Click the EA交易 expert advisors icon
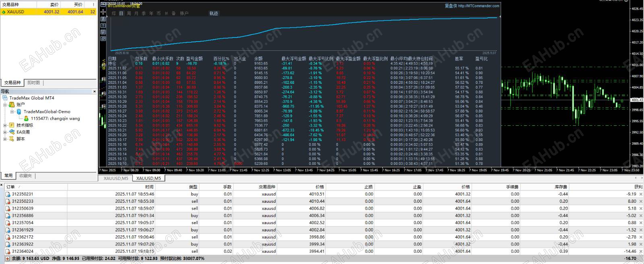 12,132
